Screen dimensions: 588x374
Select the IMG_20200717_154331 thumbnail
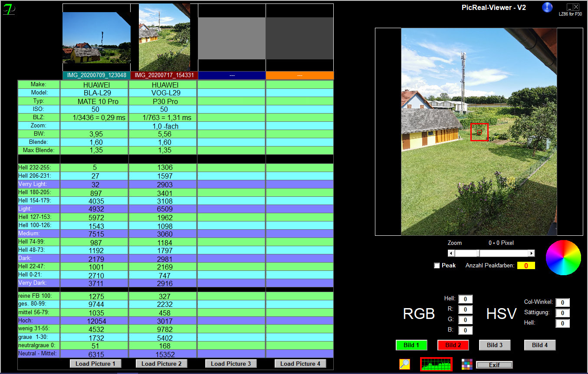click(164, 38)
